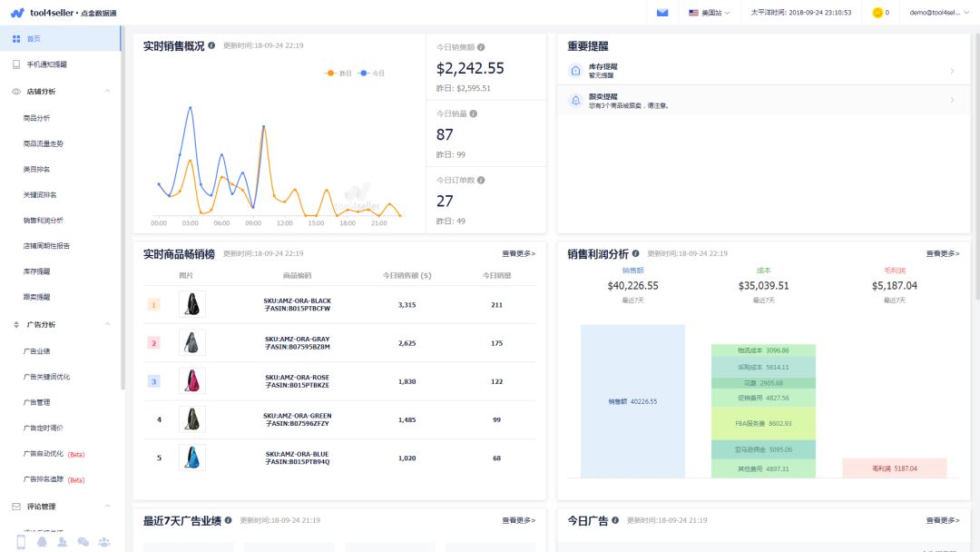
Task: Click the QQ penguin icon at sidebar bottom
Action: coord(42,542)
